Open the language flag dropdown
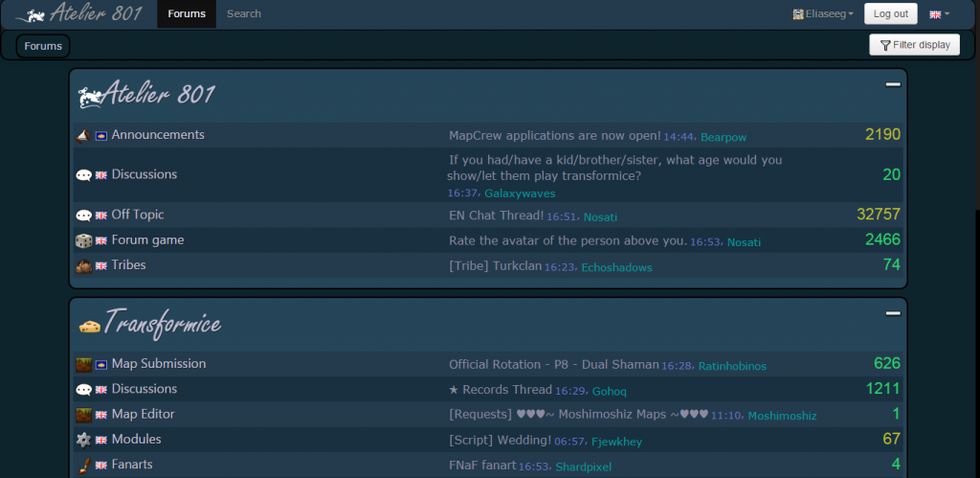980x478 pixels. coord(940,13)
